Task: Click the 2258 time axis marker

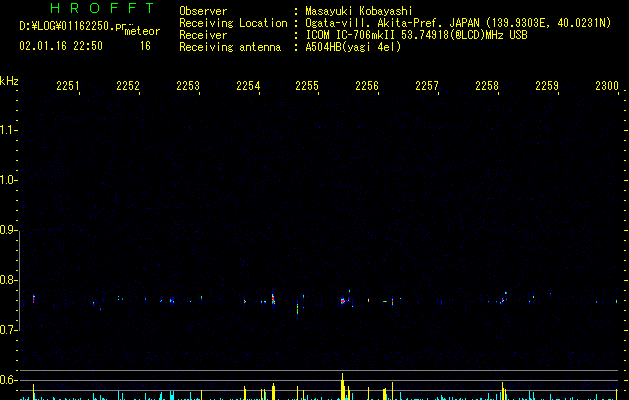Action: 487,85
